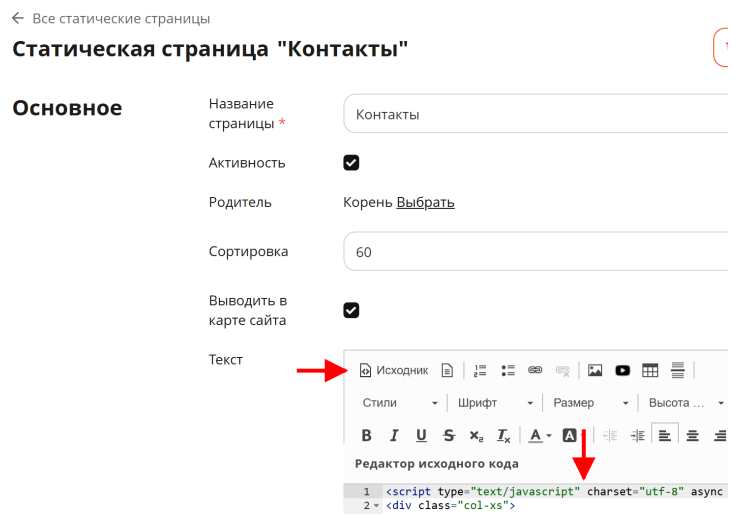Open the Размер size dropdown
The image size is (740, 521).
[x=590, y=403]
